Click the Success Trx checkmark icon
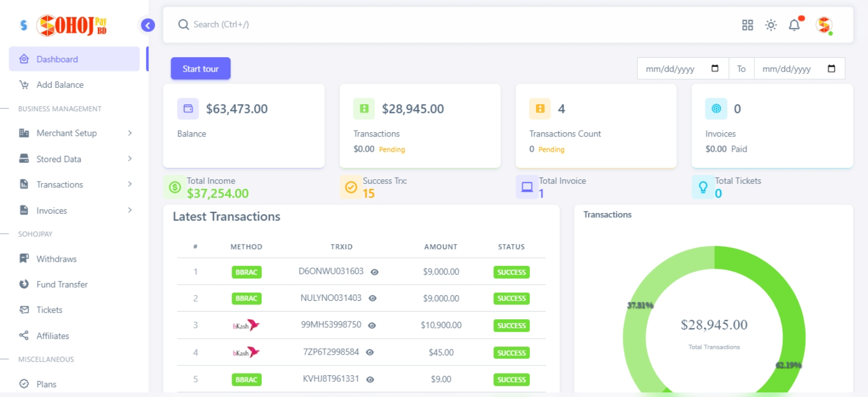Screen dimensions: 868x397 [x=351, y=187]
